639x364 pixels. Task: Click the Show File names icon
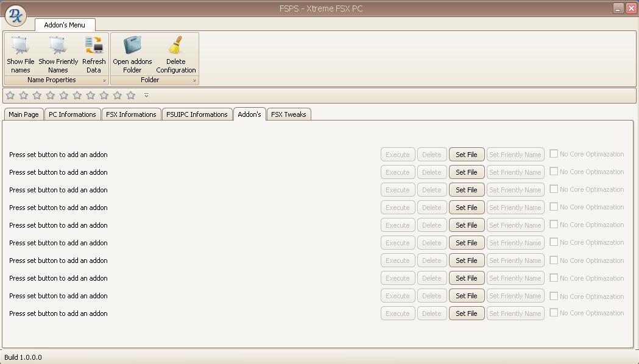click(x=20, y=45)
